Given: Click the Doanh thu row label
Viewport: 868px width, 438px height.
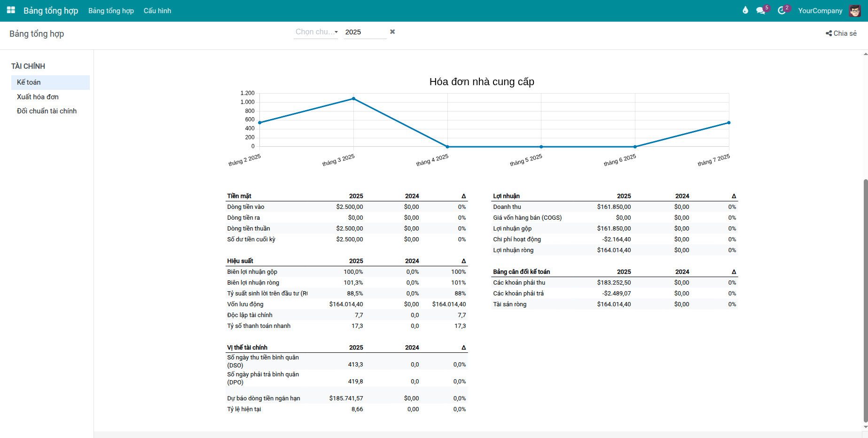Looking at the screenshot, I should (507, 207).
